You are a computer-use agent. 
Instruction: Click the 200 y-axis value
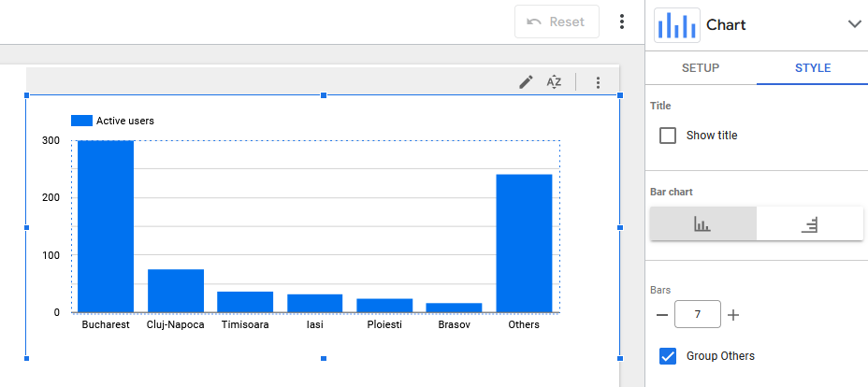point(51,198)
